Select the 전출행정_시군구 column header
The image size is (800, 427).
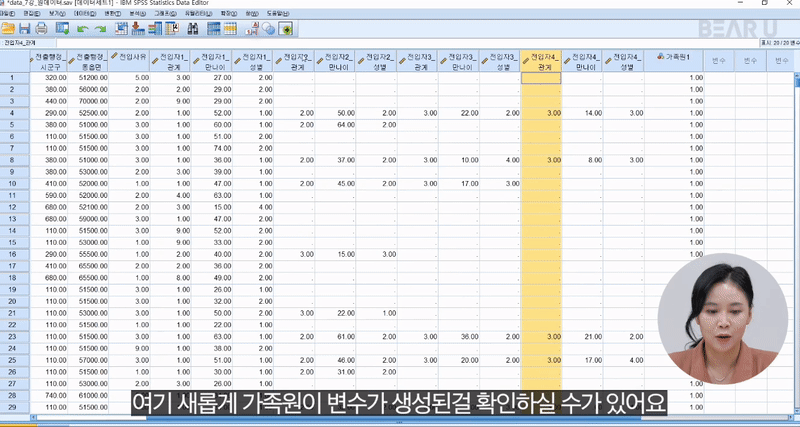click(x=48, y=61)
